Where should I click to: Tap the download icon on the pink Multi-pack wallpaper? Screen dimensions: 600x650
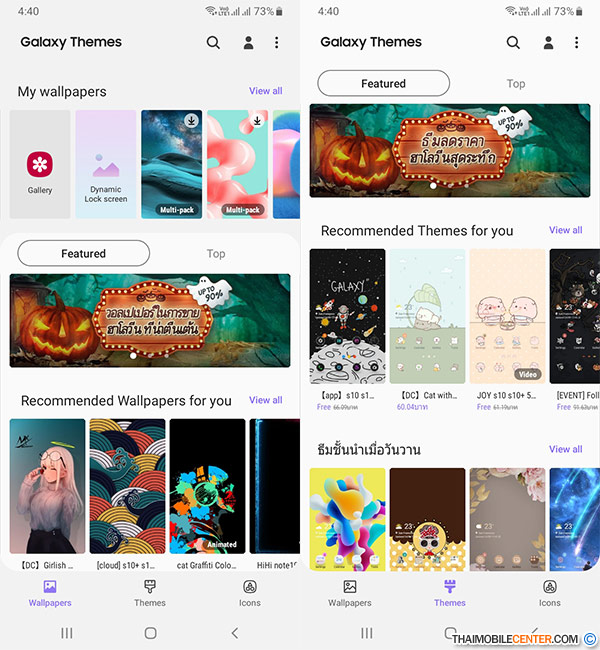[257, 121]
